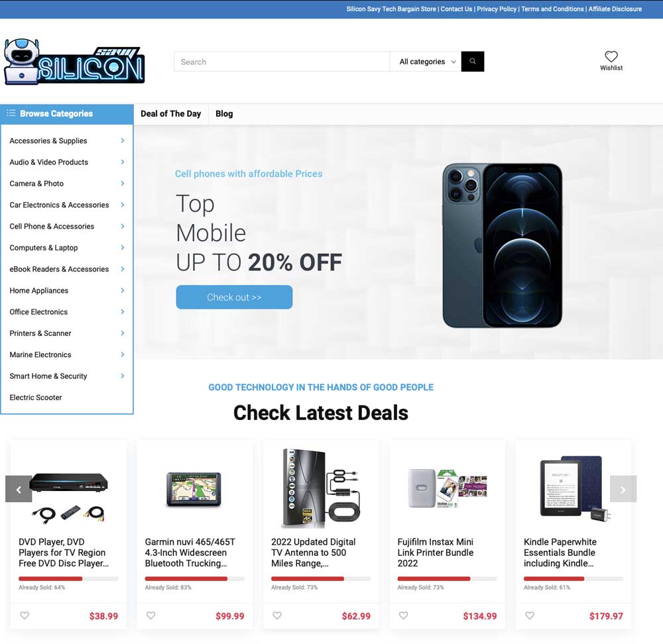Screen dimensions: 663x644
Task: Click the Browse Categories list icon
Action: coord(11,113)
